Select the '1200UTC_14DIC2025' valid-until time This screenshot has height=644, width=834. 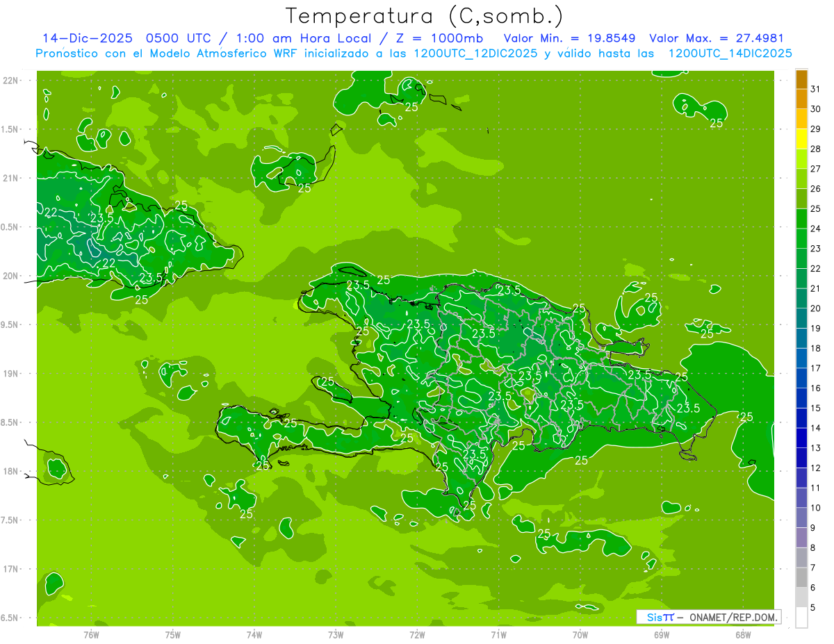(730, 53)
